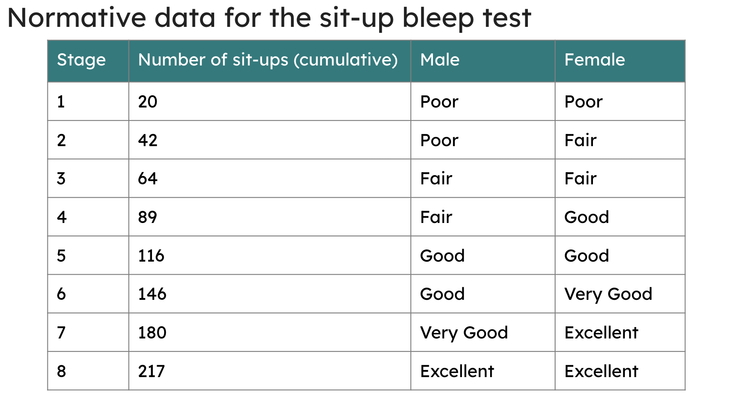750x409 pixels.
Task: Click the 'Male' column header
Action: (x=440, y=60)
